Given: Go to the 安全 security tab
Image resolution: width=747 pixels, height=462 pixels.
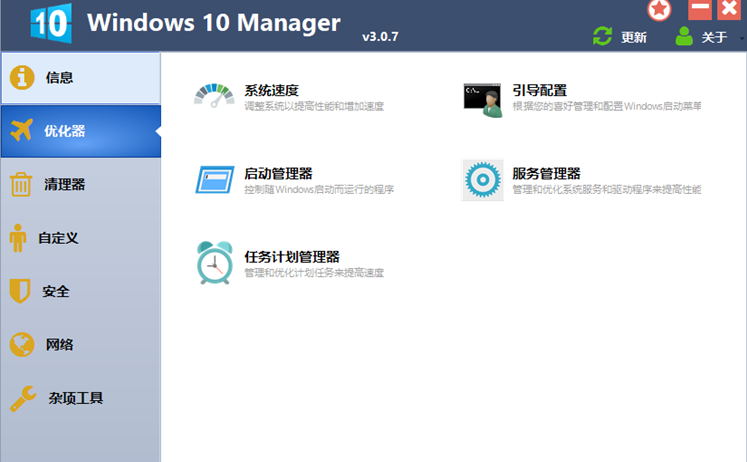Looking at the screenshot, I should click(x=81, y=291).
